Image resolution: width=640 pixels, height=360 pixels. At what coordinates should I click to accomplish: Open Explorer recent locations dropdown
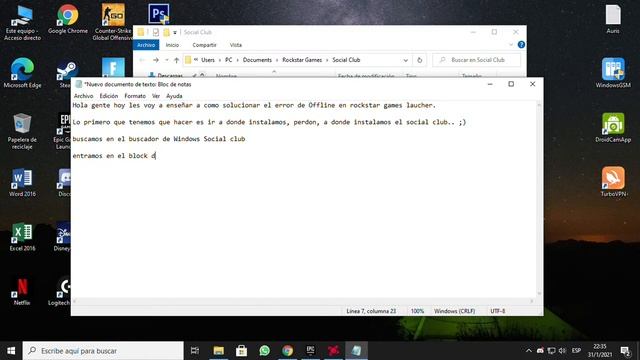[167, 60]
